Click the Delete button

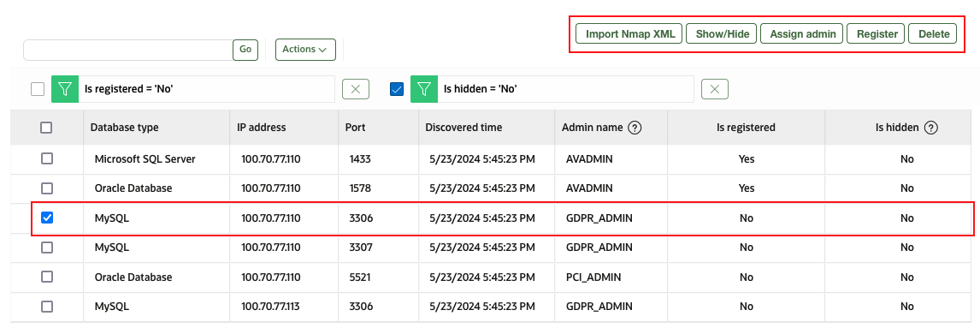[x=932, y=33]
